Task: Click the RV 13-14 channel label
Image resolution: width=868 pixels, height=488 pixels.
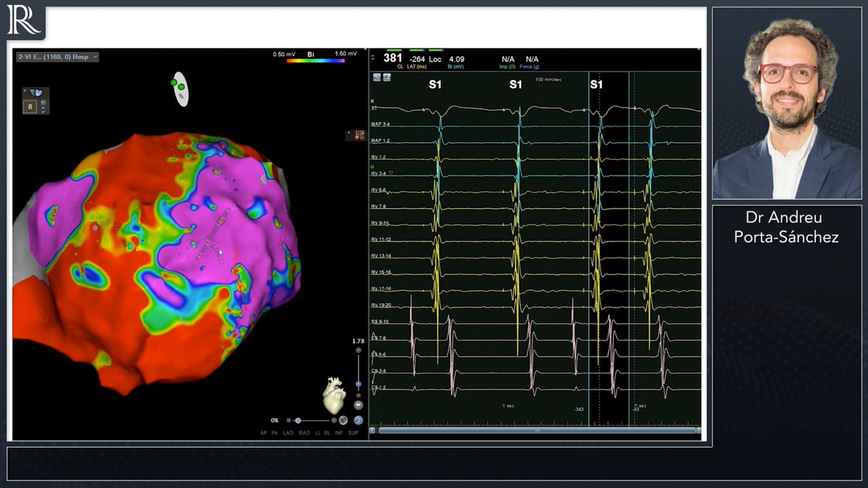Action: click(381, 256)
